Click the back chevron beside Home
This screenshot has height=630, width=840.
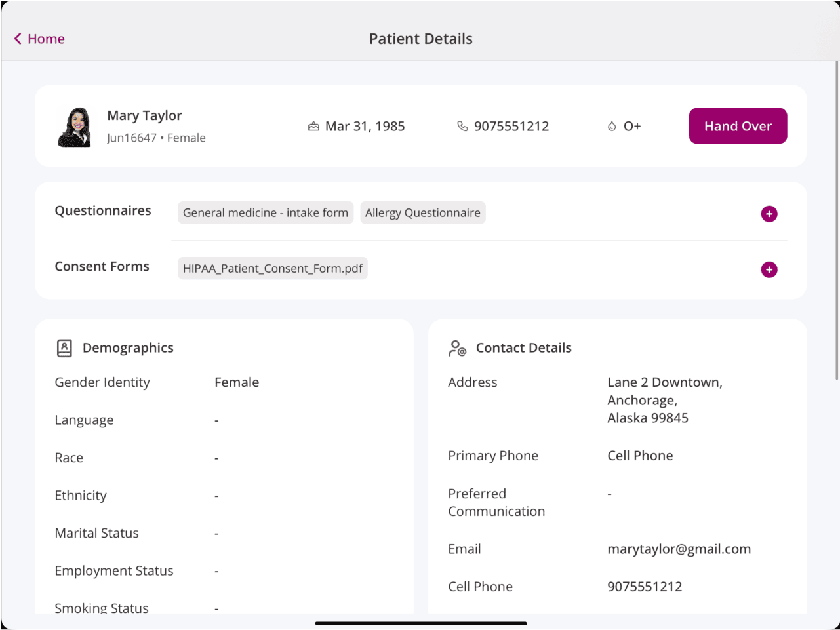pos(17,39)
